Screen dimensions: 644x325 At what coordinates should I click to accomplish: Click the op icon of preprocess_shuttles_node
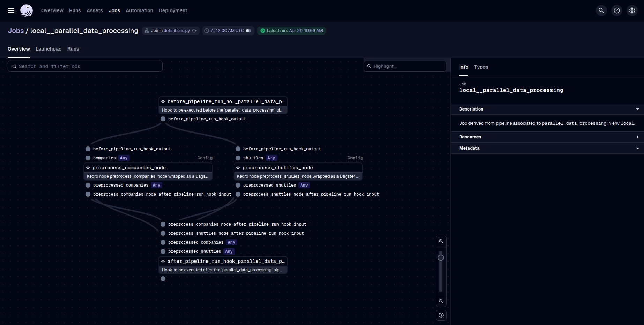[238, 168]
